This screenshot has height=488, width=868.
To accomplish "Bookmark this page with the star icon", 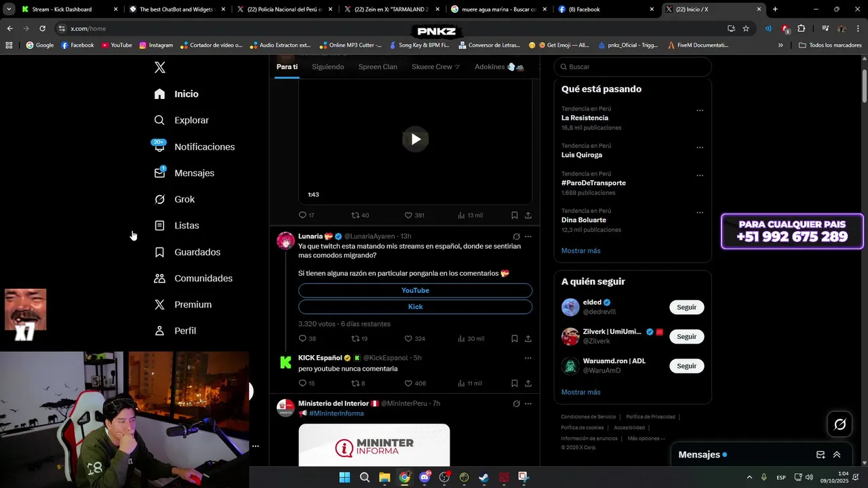I will 746,28.
